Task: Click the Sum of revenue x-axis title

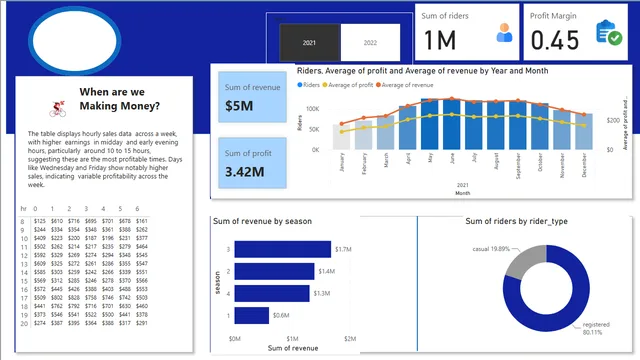Action: point(293,348)
